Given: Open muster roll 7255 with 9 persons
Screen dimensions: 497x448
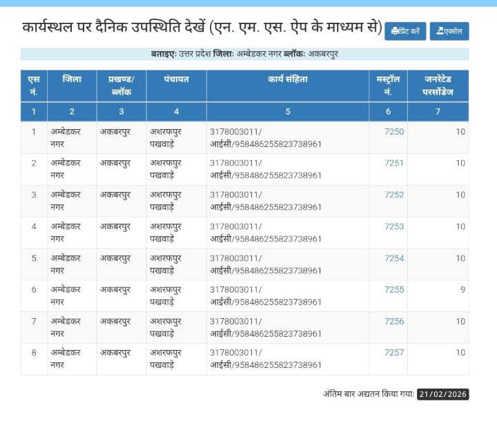Looking at the screenshot, I should point(394,290).
